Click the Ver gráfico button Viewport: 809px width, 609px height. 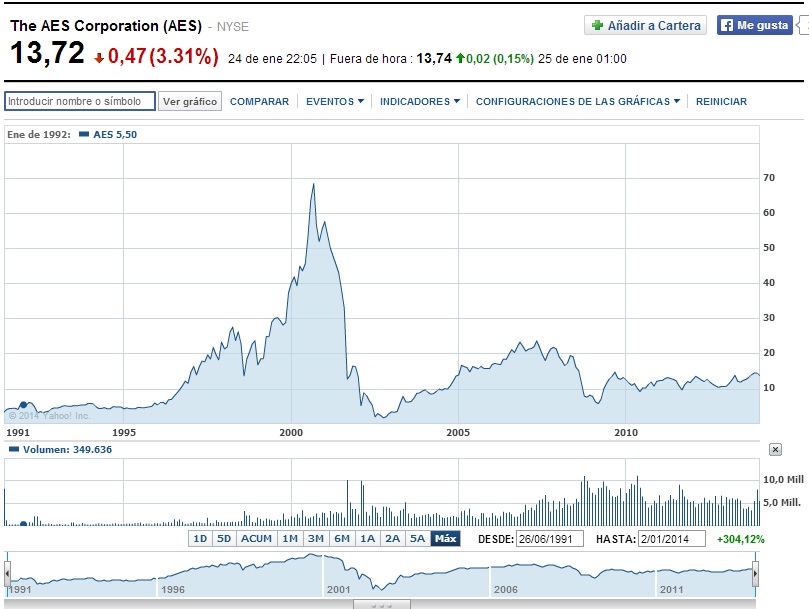pyautogui.click(x=190, y=101)
